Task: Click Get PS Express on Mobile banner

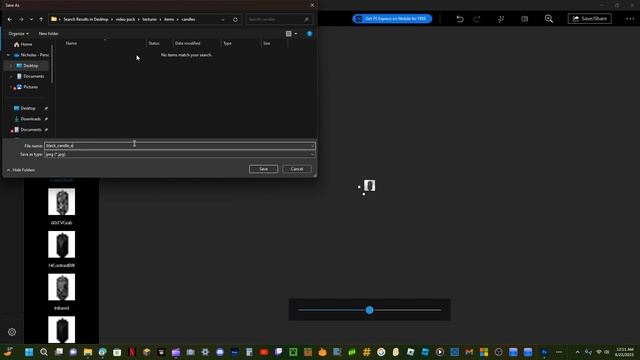Action: pos(392,19)
